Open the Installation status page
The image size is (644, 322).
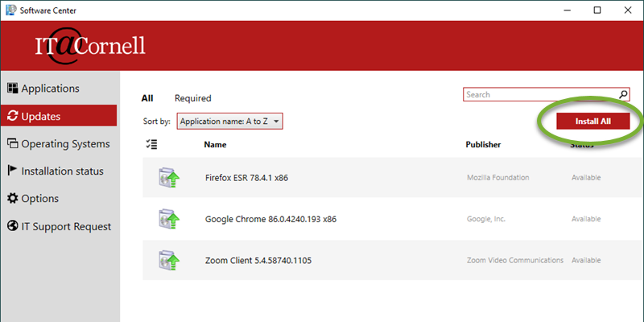click(x=62, y=171)
